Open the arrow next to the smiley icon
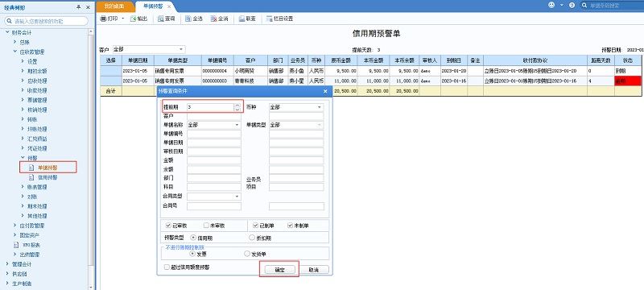 [x=561, y=5]
